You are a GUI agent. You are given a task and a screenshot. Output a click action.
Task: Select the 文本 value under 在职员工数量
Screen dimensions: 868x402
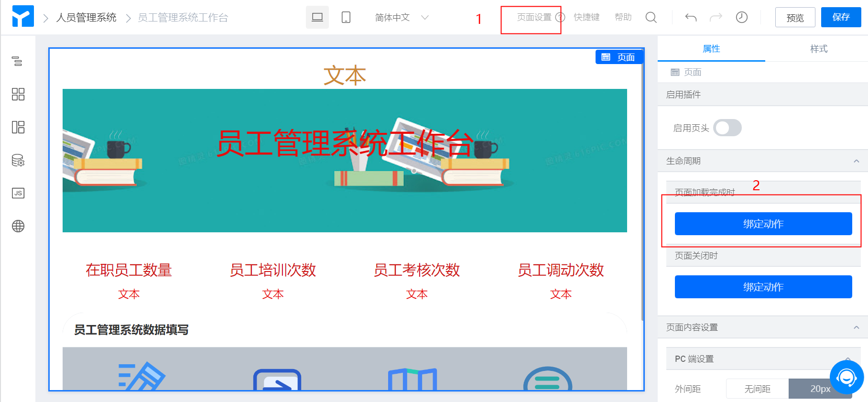click(129, 294)
